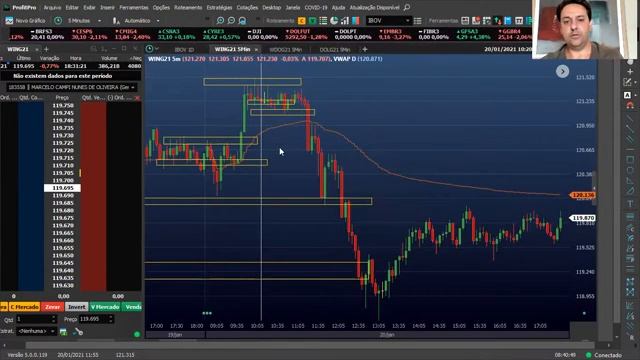Image resolution: width=640 pixels, height=360 pixels.
Task: Click the bar chart growth icon
Action: [345, 21]
